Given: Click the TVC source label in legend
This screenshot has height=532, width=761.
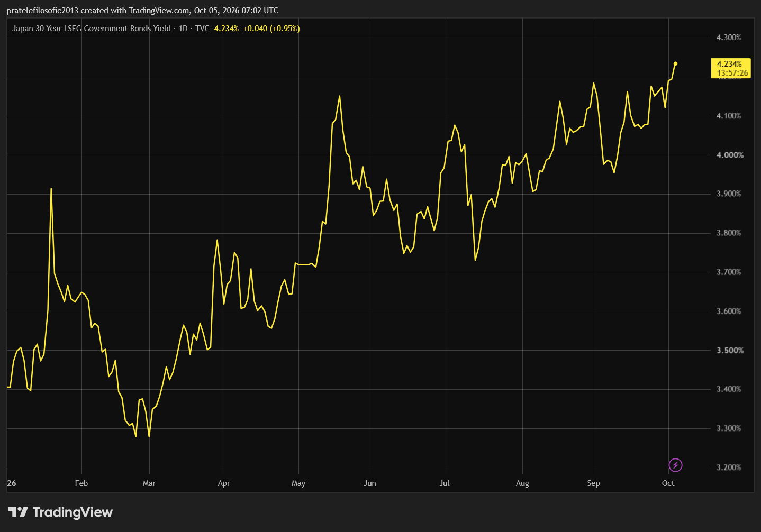Looking at the screenshot, I should [x=202, y=29].
